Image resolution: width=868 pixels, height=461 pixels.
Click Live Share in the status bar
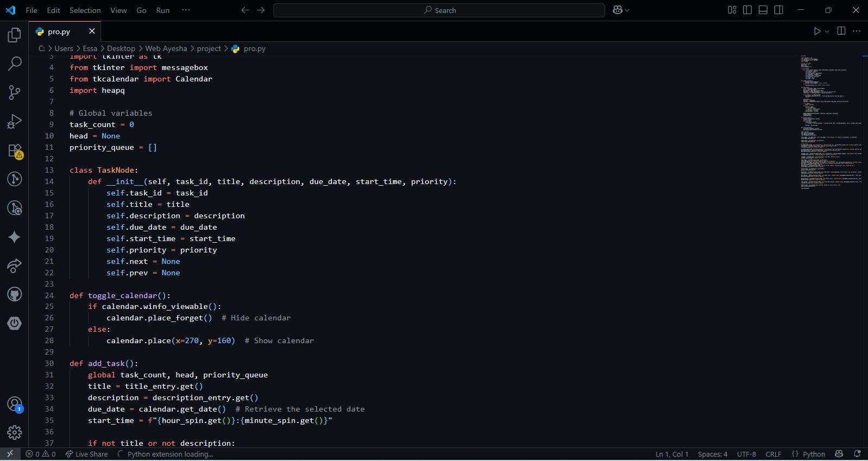(87, 454)
